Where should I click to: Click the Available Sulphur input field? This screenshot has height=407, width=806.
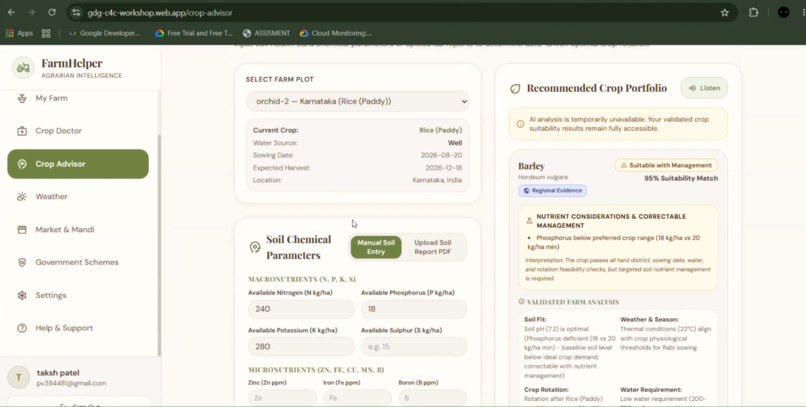[414, 346]
